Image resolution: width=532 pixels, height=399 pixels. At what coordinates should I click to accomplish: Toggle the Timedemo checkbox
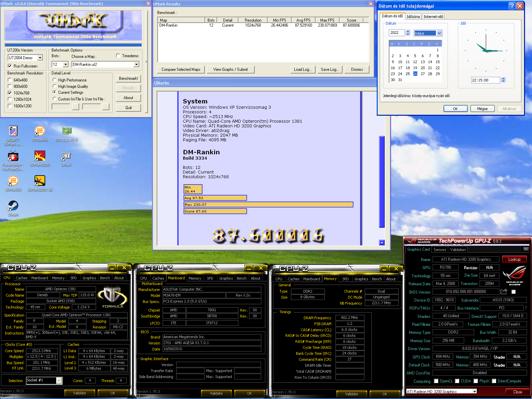click(118, 56)
